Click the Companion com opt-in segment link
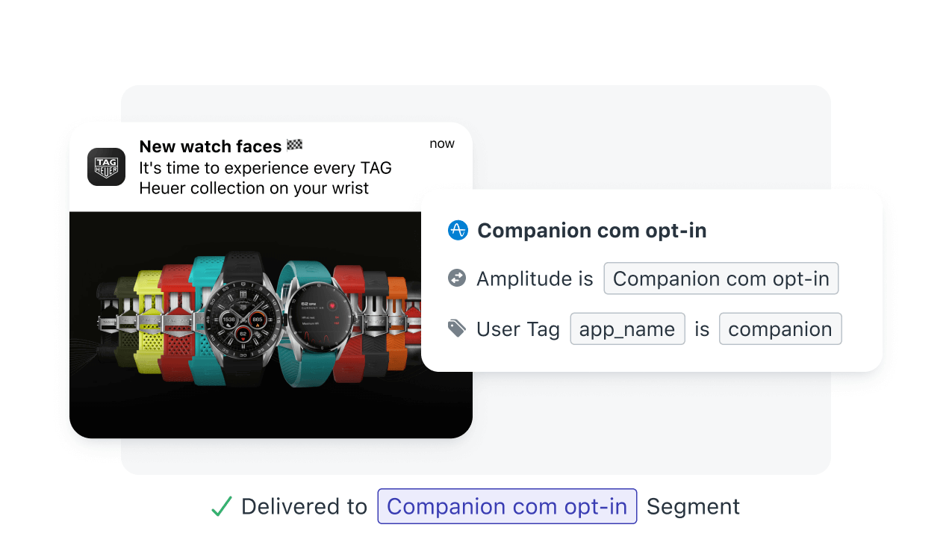Viewport: 952px width, 560px height. [x=507, y=506]
